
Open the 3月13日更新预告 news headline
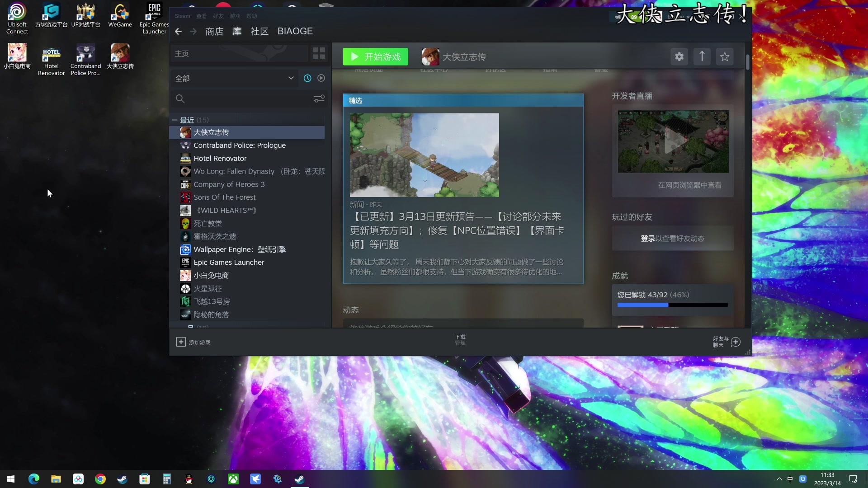(x=457, y=231)
